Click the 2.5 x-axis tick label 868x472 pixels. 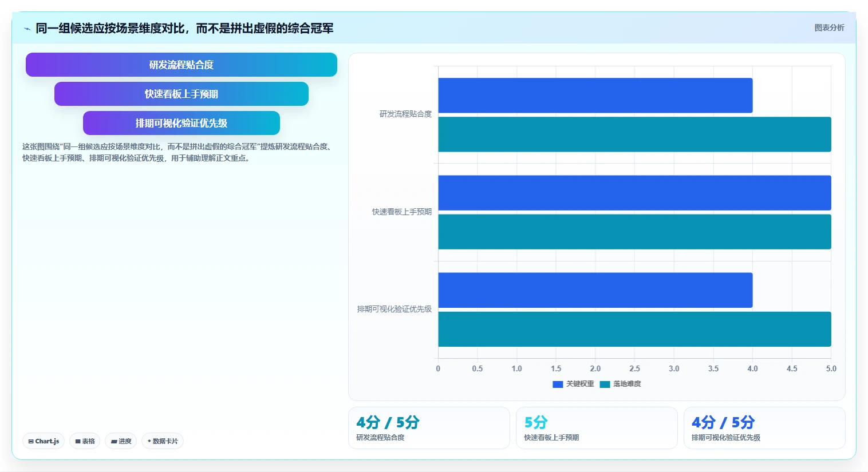[x=635, y=368]
